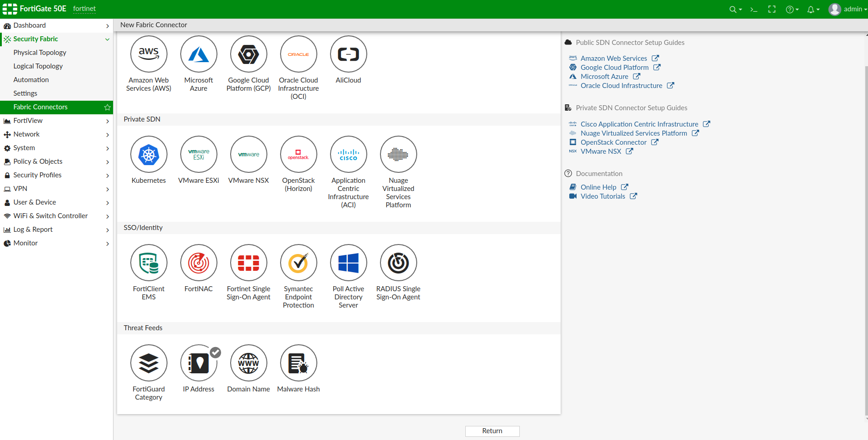Toggle the favorite star on Fabric Connectors
Screen dimensions: 868x440
point(107,108)
